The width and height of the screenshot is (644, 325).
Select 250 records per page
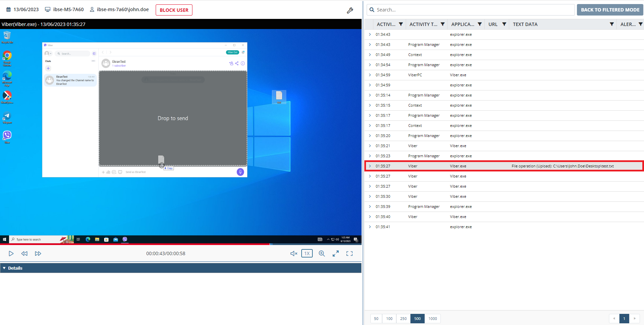click(x=403, y=319)
